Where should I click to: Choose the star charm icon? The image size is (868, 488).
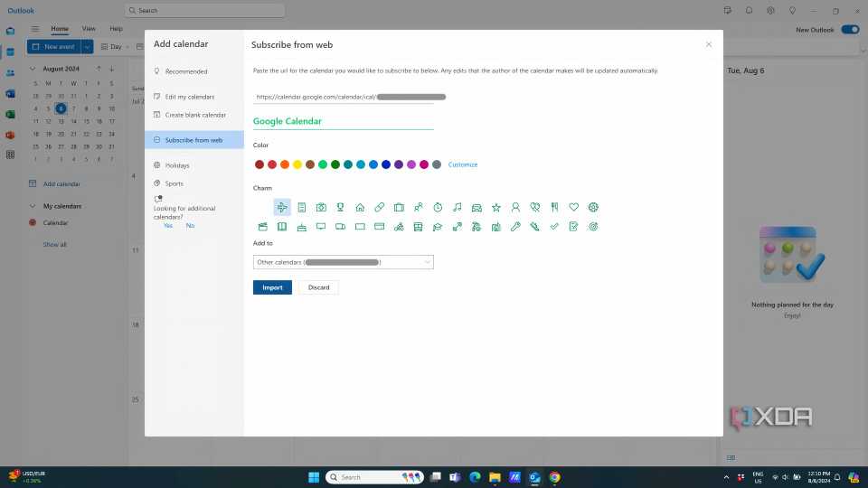496,207
